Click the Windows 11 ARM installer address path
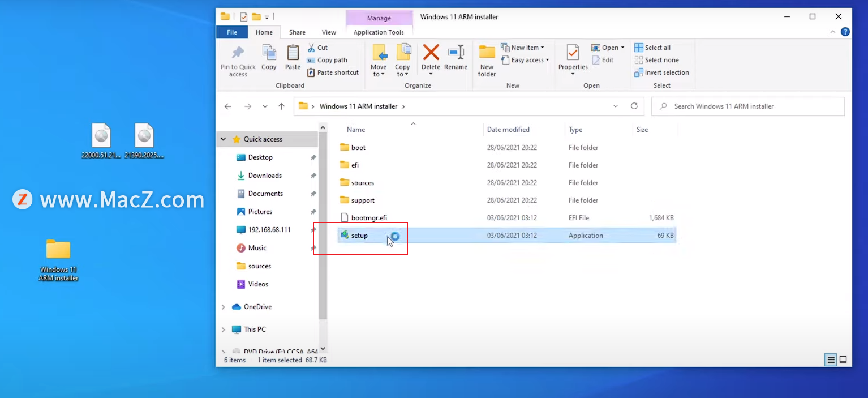Image resolution: width=868 pixels, height=398 pixels. tap(358, 106)
